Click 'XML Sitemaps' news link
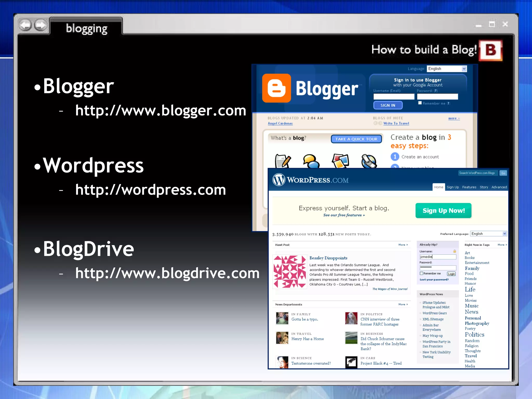 tap(433, 319)
